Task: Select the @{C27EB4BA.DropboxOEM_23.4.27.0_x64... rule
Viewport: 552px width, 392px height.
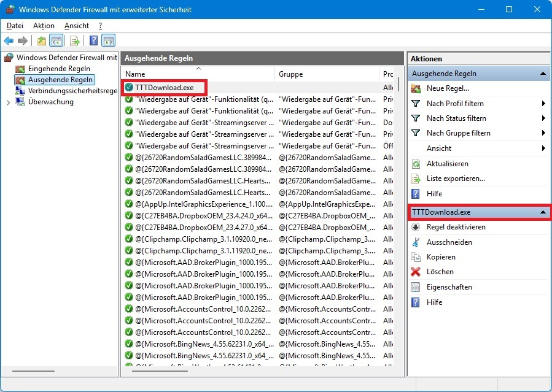Action: 258,228
